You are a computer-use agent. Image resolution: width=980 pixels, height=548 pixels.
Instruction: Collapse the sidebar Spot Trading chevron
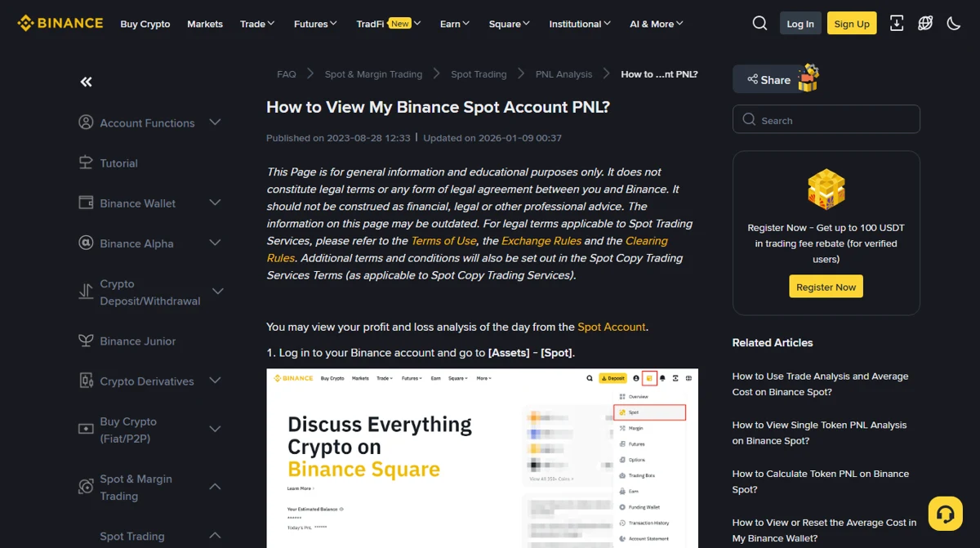point(215,536)
